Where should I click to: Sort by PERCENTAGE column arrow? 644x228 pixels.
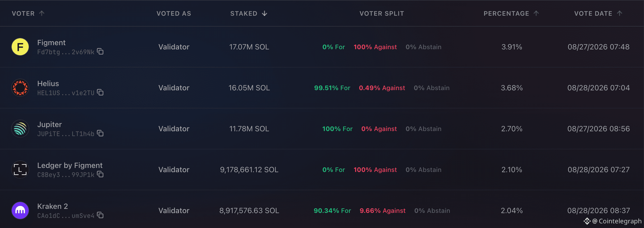(536, 13)
